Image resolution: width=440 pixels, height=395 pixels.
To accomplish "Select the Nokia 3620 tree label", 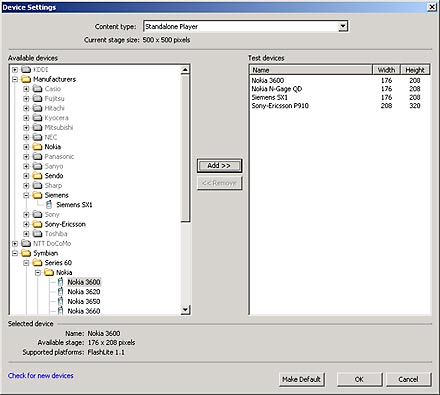I will coord(84,292).
